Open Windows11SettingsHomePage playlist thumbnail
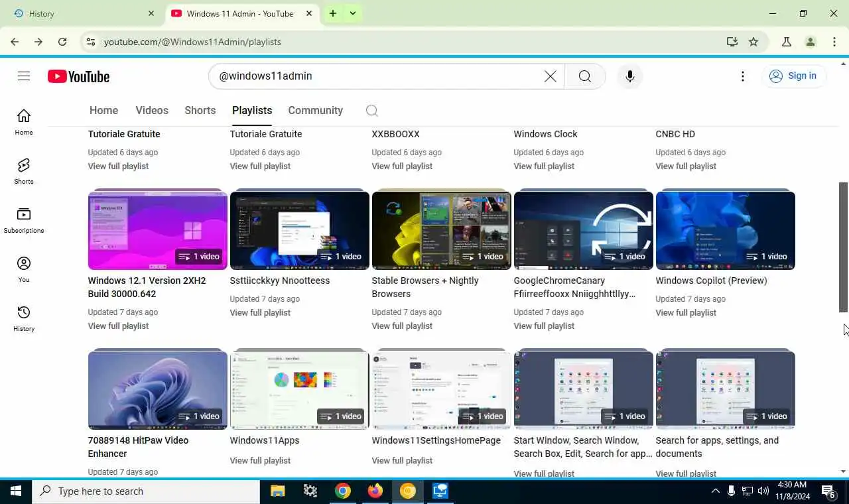Screen dimensions: 849x504 coord(442,390)
